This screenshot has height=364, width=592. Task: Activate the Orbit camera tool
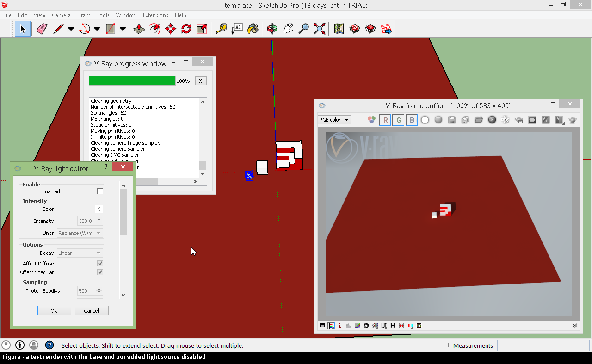coord(272,29)
